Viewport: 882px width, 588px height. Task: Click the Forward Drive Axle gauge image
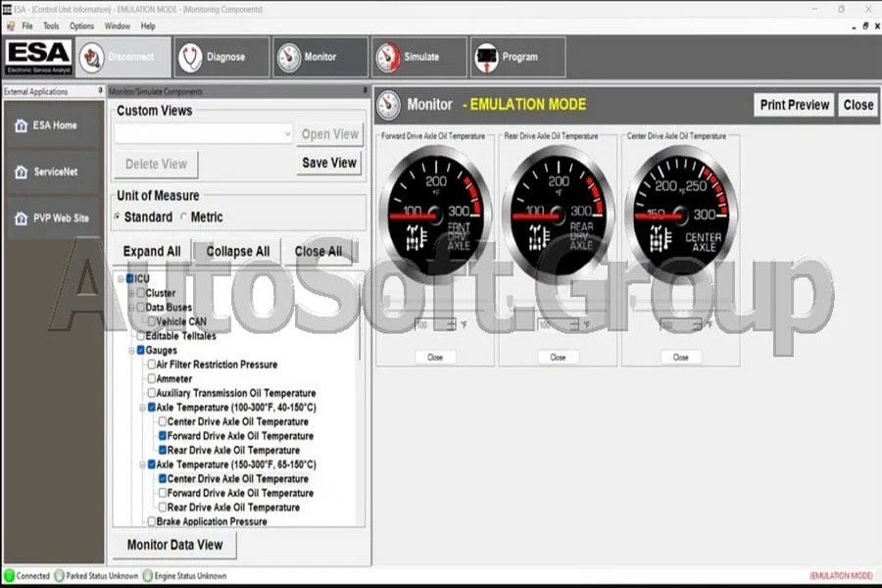tap(435, 215)
